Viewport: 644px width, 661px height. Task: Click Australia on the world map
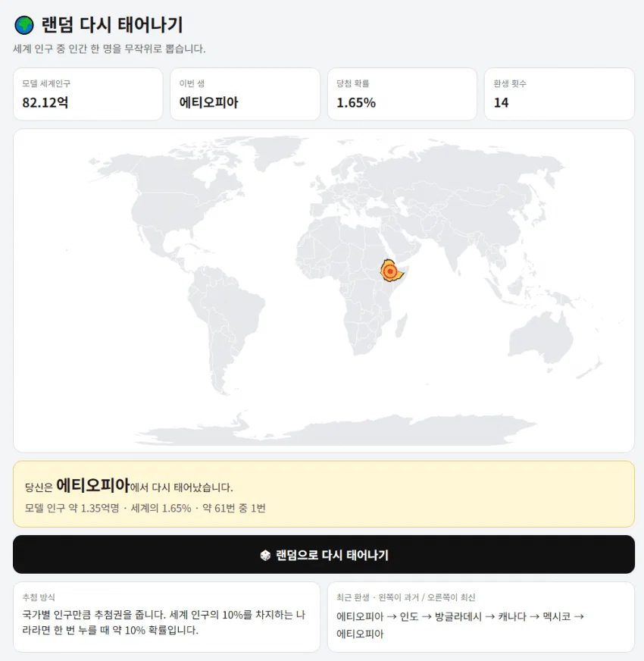540,337
